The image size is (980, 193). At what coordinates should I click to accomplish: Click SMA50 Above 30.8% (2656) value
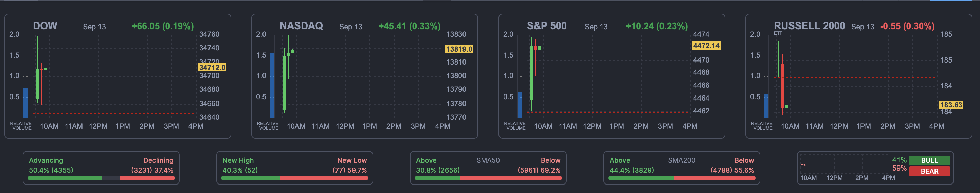pos(438,170)
